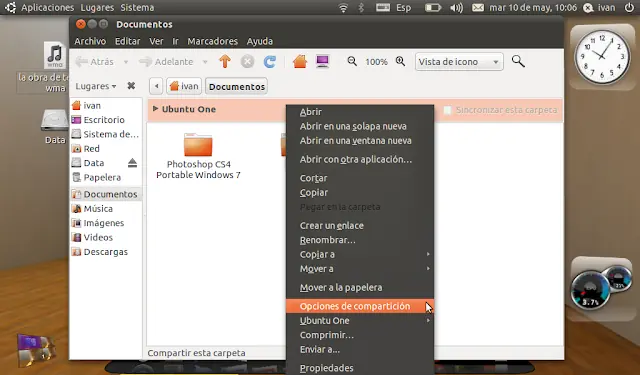
Task: Open the Atrás history dropdown arrow
Action: pos(126,62)
